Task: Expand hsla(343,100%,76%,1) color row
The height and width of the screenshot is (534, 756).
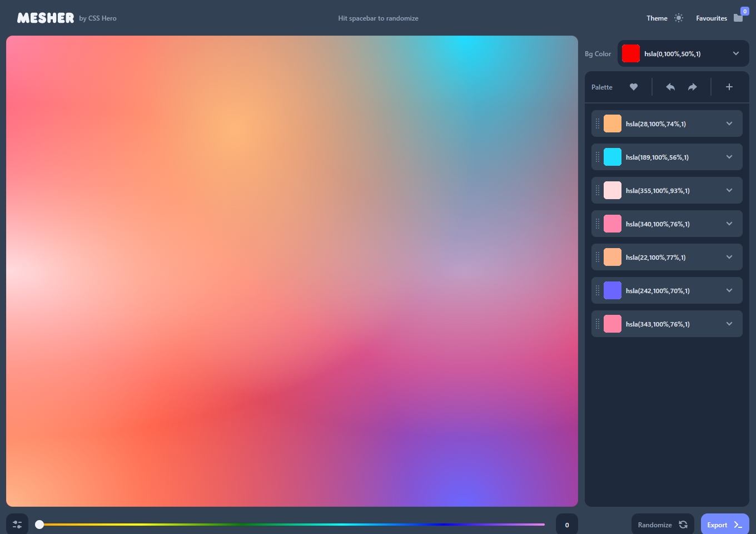Action: (729, 324)
